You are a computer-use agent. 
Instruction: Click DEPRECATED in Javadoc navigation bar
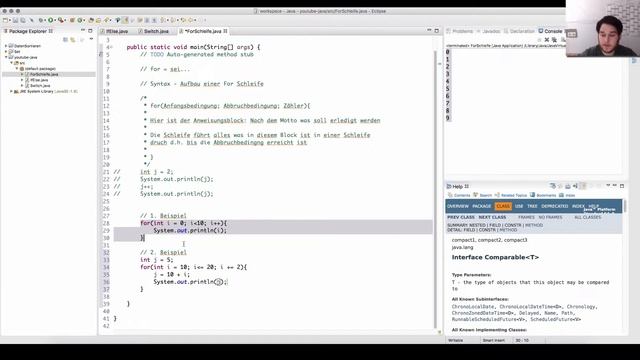pyautogui.click(x=555, y=207)
